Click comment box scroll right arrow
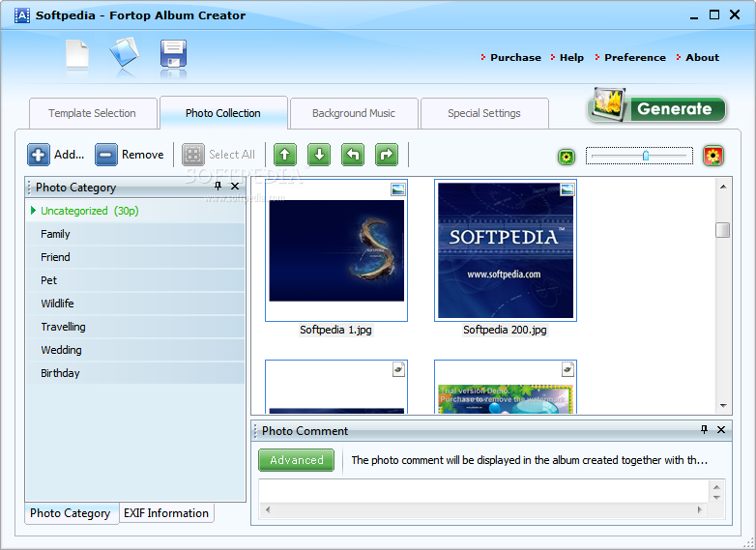The width and height of the screenshot is (756, 550). 700,509
